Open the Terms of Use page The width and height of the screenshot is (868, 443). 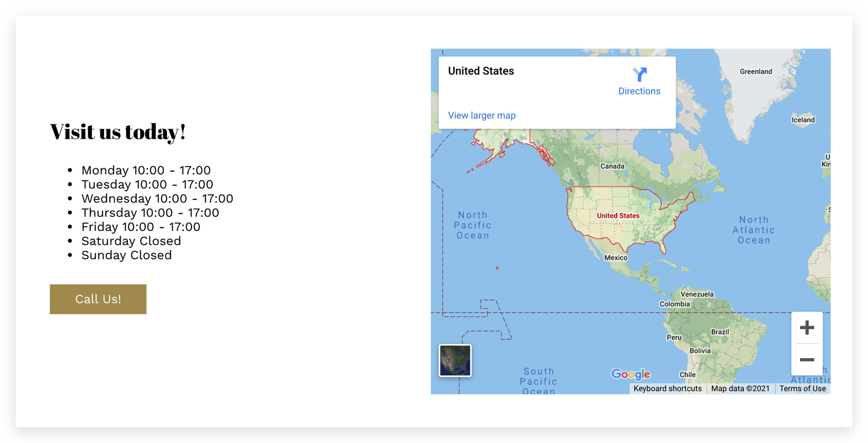tap(802, 388)
